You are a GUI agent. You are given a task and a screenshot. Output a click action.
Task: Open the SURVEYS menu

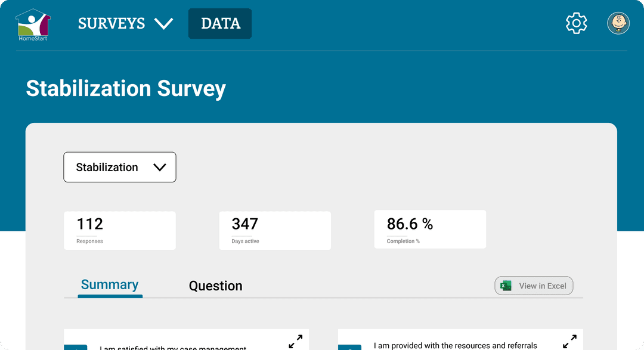tap(112, 24)
